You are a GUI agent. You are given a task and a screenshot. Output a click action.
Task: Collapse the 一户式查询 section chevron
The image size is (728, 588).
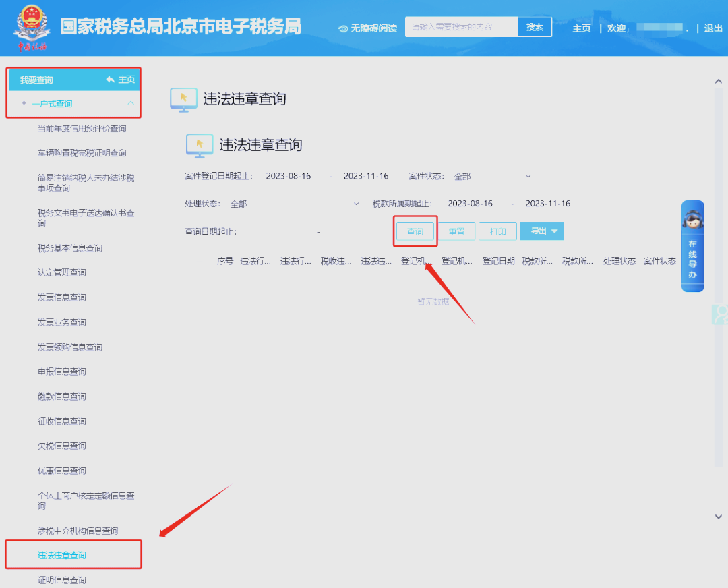coord(131,103)
